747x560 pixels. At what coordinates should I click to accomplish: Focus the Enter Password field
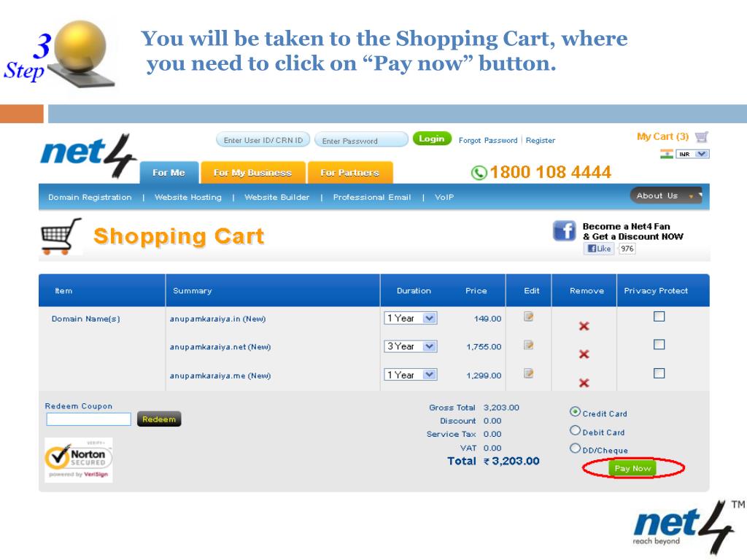[361, 140]
